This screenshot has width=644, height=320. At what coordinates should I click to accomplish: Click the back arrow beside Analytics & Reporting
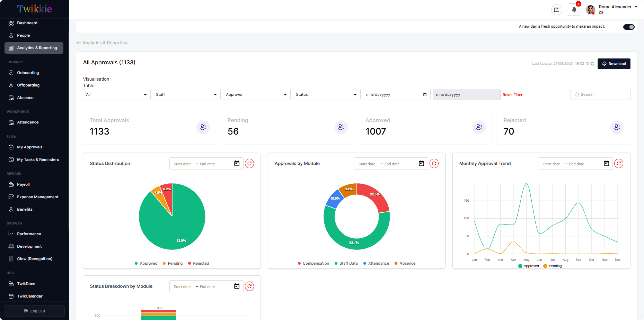[79, 43]
